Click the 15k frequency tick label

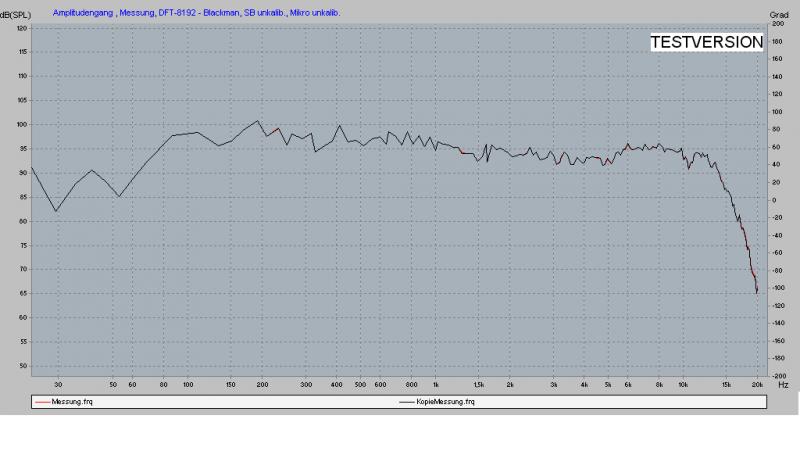point(726,385)
